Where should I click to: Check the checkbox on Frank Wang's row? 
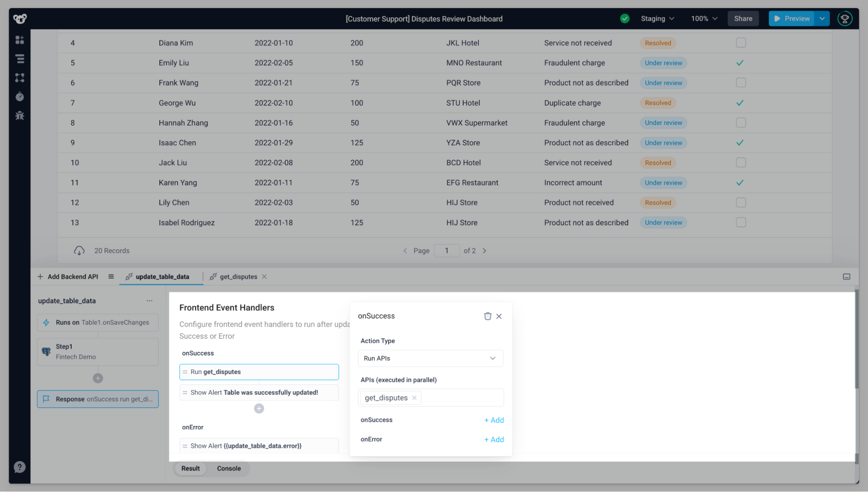coord(741,82)
